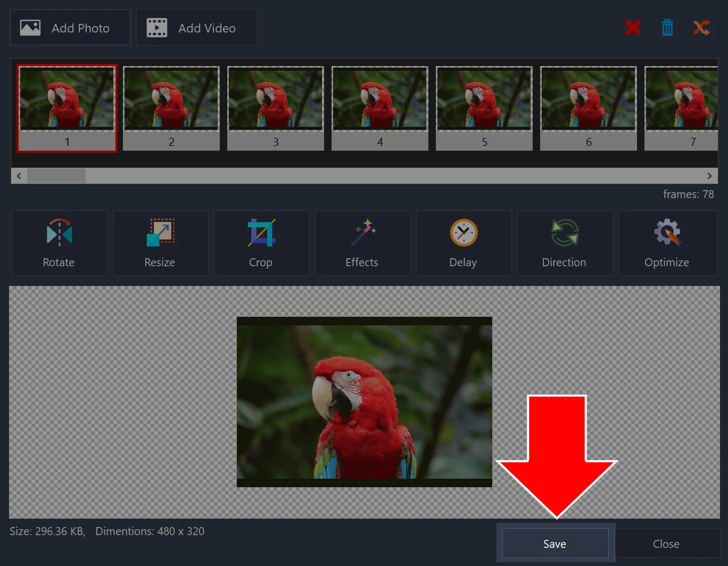Click the orange shuffle frames icon

pos(702,28)
